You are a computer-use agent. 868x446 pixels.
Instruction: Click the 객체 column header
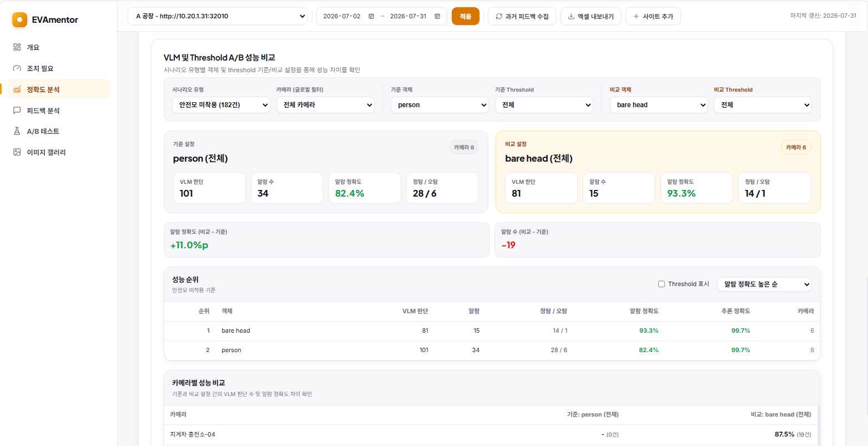click(x=227, y=312)
